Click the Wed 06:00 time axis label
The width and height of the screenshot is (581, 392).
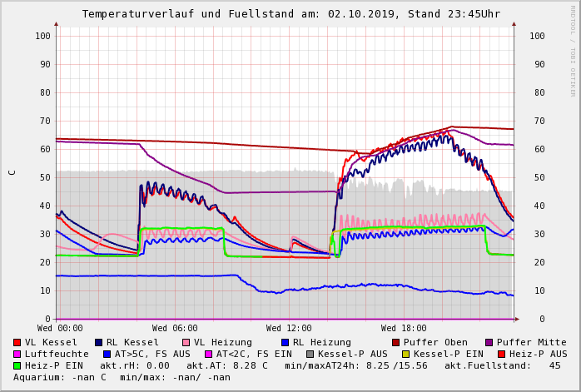tap(175, 329)
